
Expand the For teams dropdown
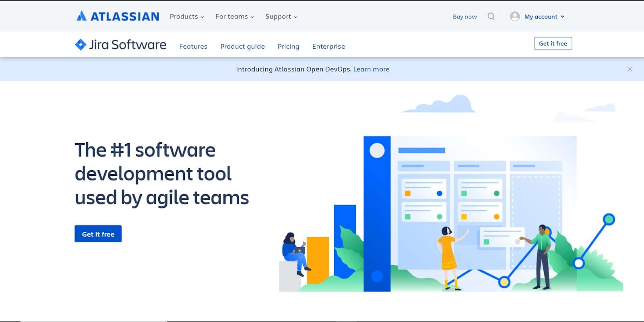pos(235,17)
